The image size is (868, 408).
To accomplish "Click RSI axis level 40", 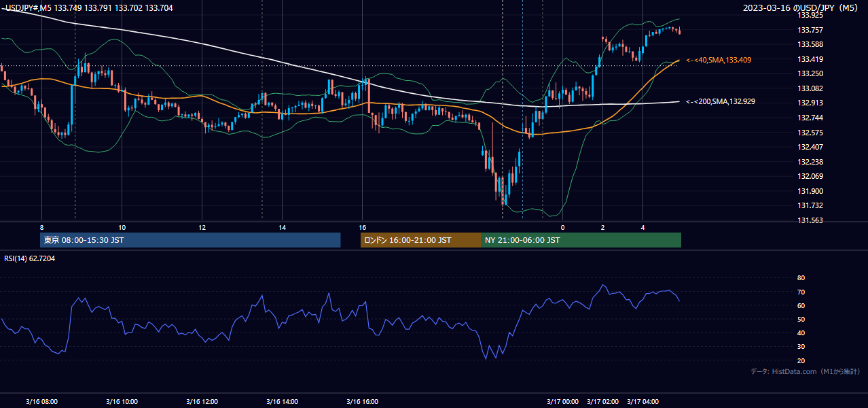I will point(801,333).
